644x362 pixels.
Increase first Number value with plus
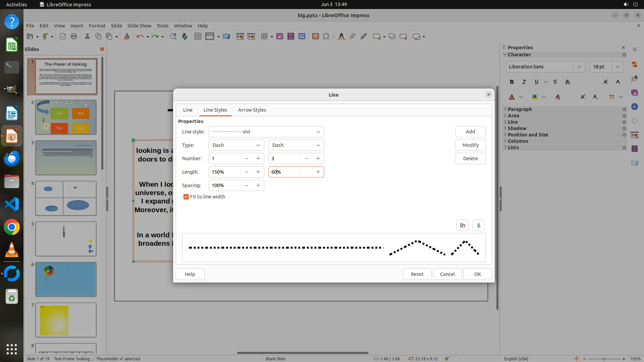258,159
